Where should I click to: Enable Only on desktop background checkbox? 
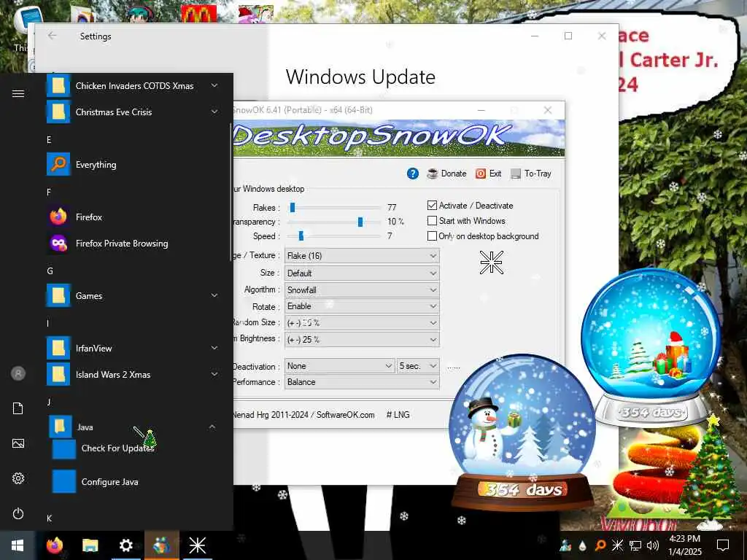pos(432,236)
